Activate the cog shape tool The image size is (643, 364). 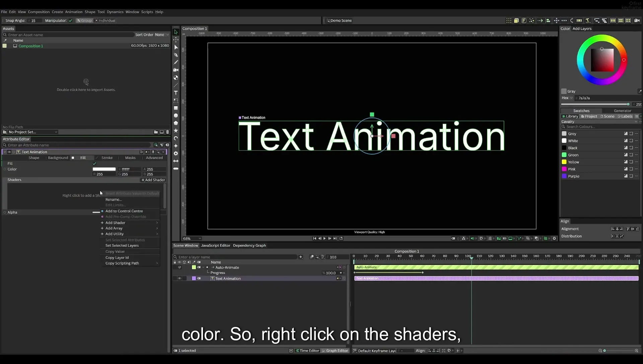176,153
